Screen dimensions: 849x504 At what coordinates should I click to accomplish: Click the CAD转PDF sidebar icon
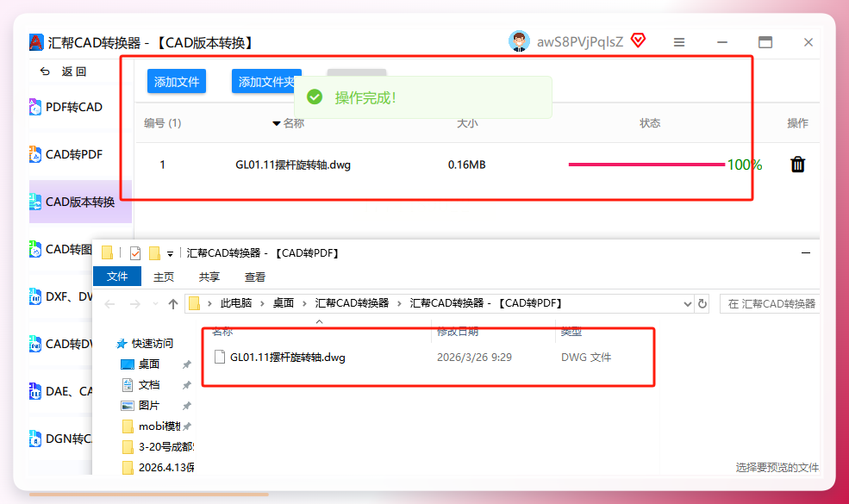(x=35, y=154)
